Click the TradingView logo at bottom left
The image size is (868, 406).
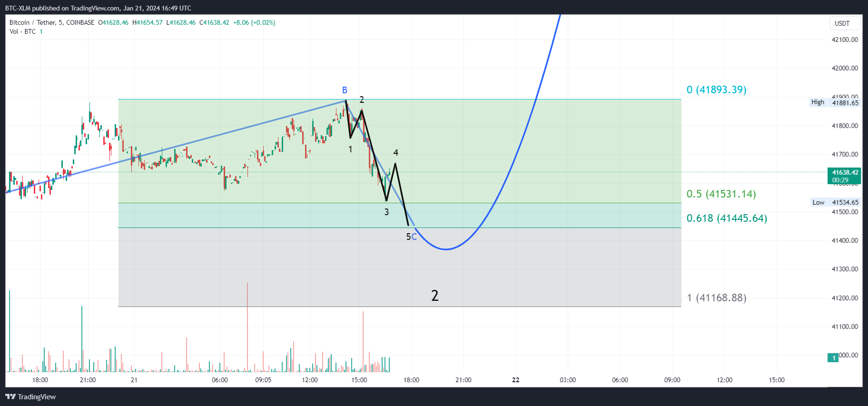[x=30, y=396]
